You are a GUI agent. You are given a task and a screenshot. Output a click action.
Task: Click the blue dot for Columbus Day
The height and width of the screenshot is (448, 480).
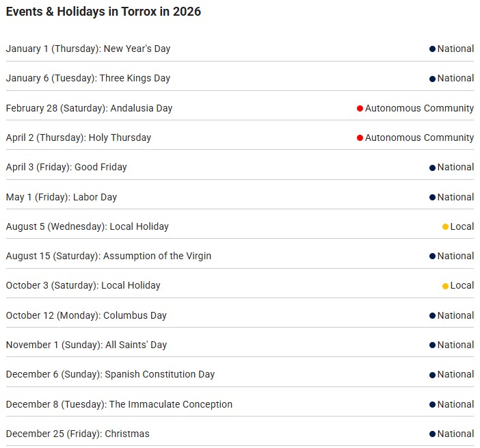432,316
